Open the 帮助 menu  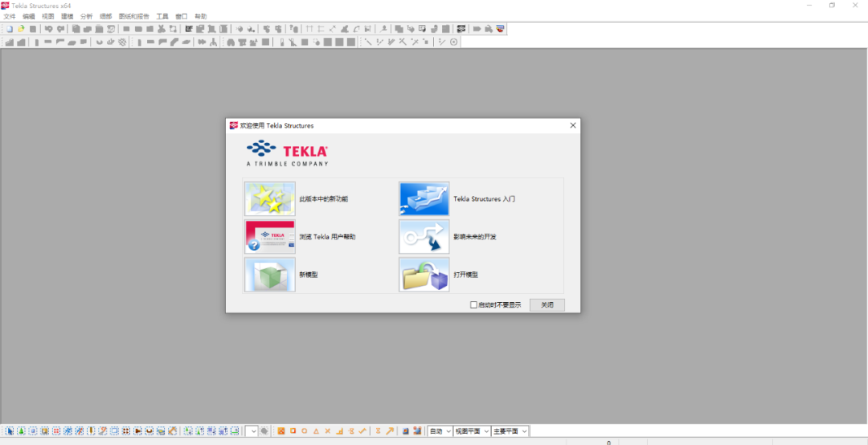tap(200, 16)
